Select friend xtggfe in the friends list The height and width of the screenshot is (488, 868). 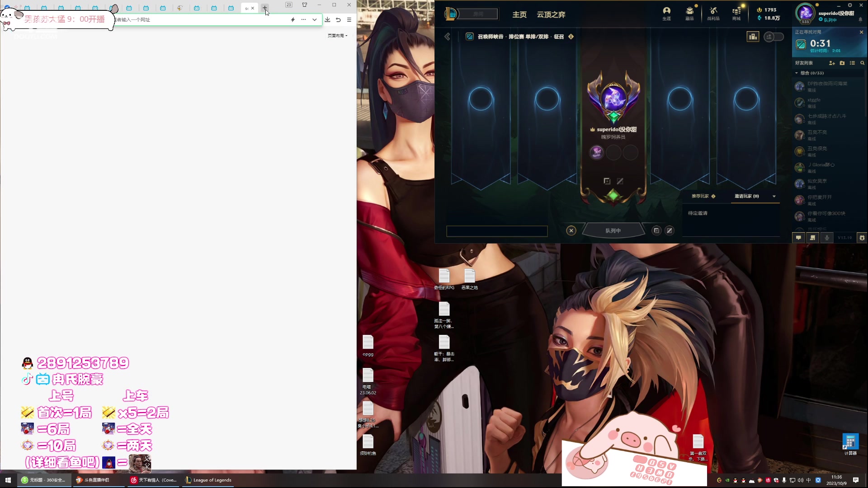828,103
